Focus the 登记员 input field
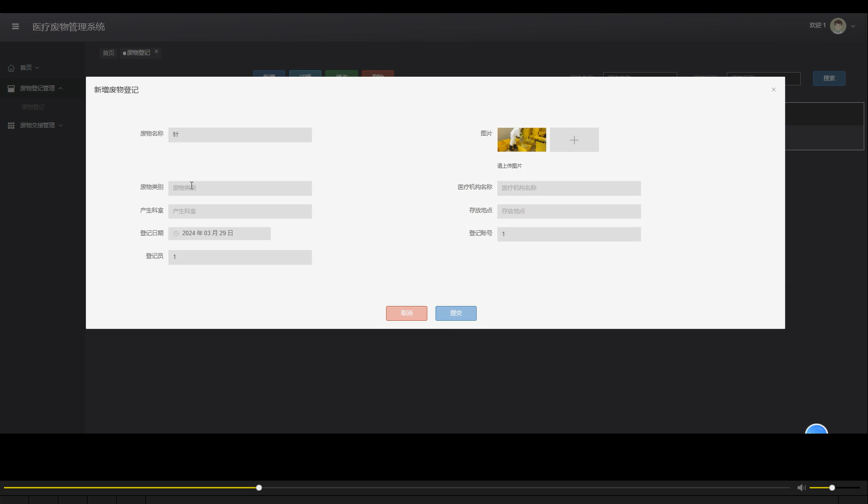Screen dimensions: 868x504 click(x=240, y=257)
